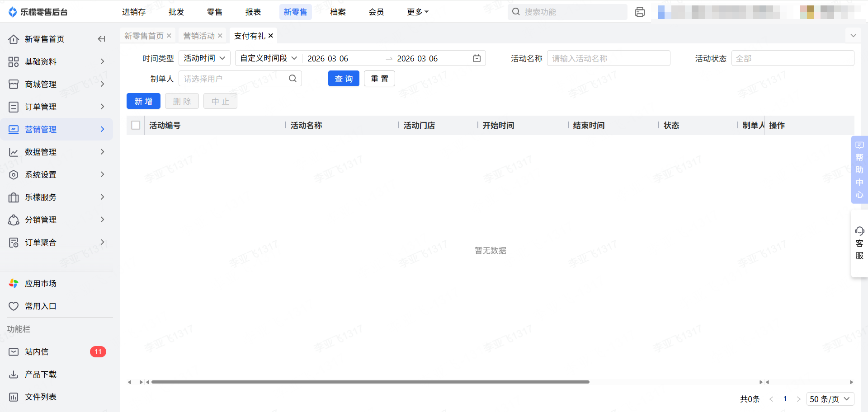Expand 订单管理 submenu chevron

[103, 107]
